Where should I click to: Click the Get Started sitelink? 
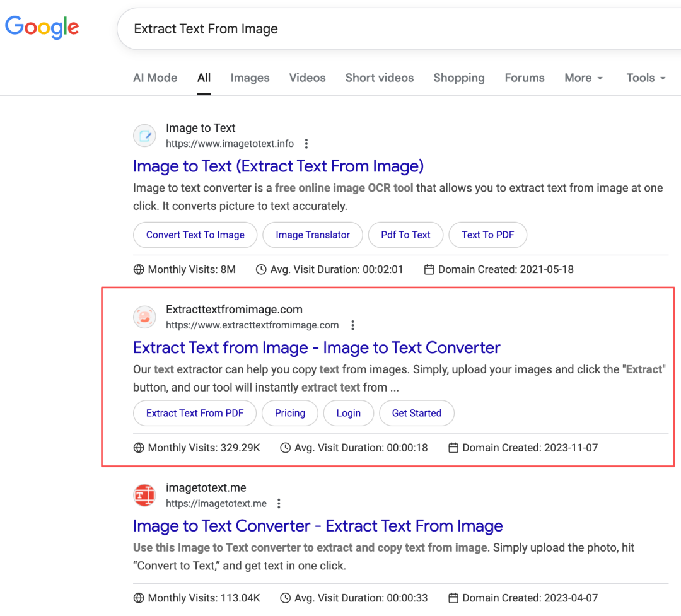(x=417, y=413)
